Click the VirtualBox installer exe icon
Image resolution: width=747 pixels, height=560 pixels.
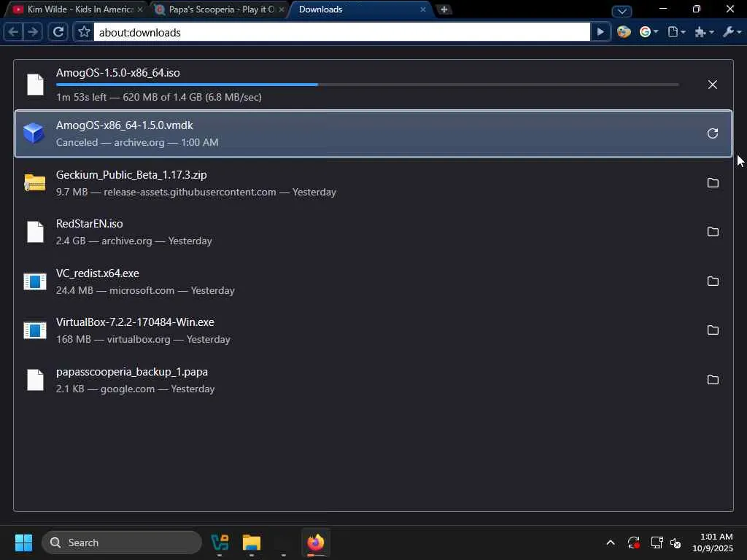35,330
